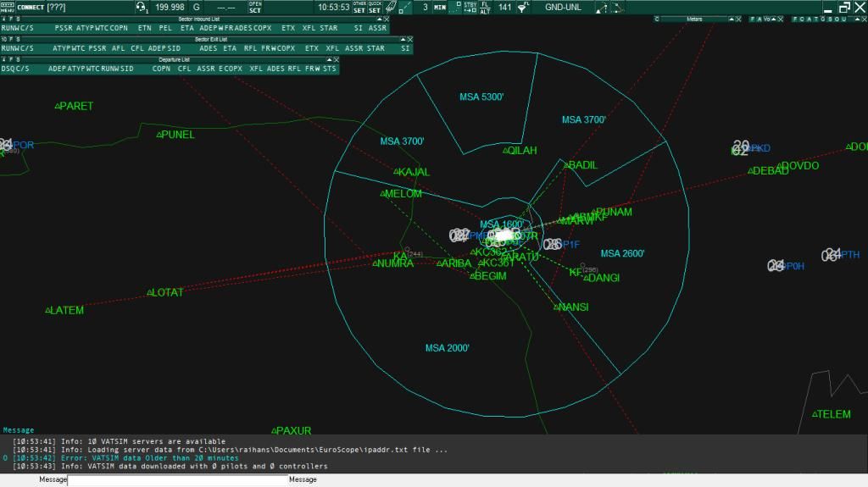
Task: Toggle the leader line icon beside the clock tools
Action: tap(405, 8)
